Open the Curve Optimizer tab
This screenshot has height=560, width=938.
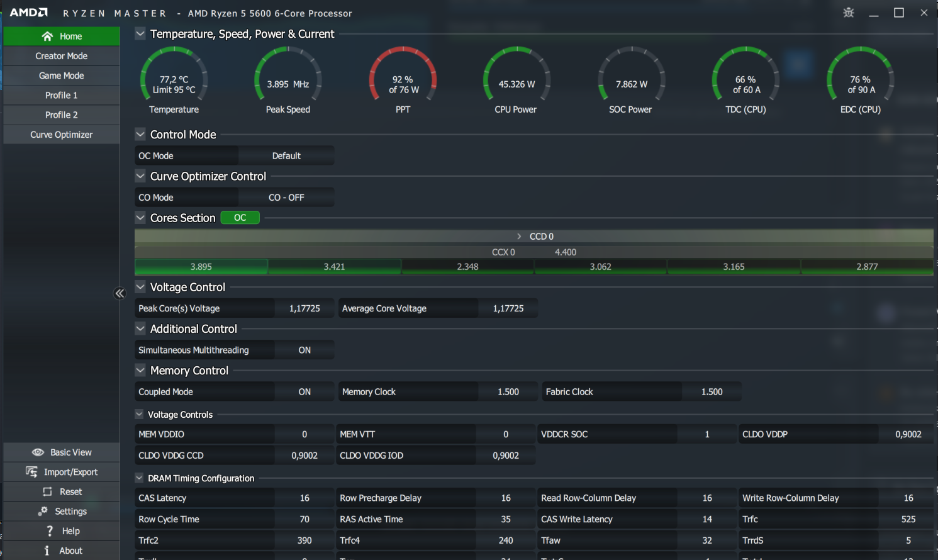[61, 135]
